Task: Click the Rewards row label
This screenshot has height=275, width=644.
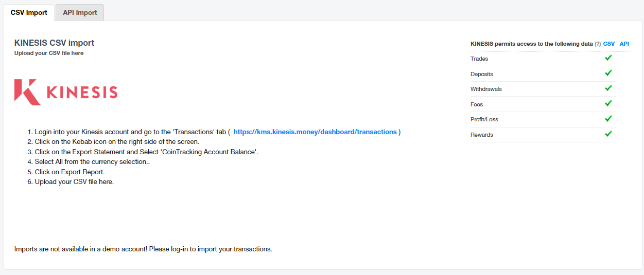Action: [x=482, y=135]
